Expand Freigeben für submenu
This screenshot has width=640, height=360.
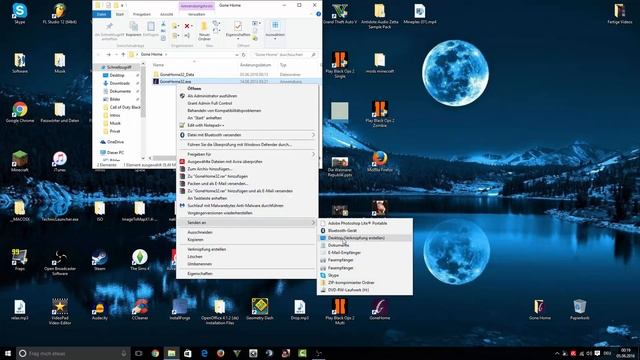click(x=248, y=154)
